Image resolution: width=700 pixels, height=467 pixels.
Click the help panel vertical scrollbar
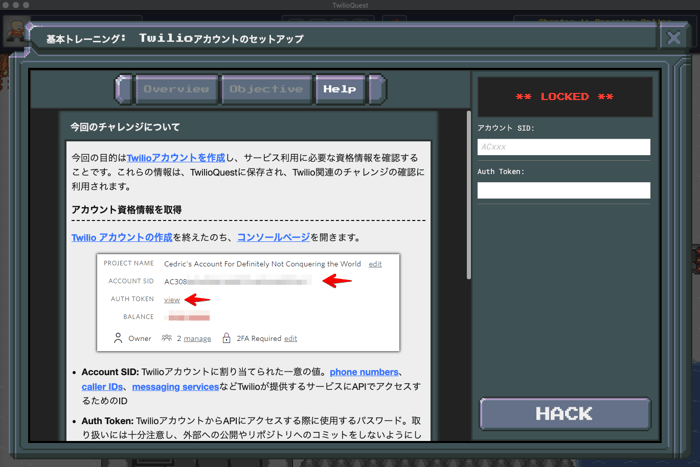[x=468, y=195]
